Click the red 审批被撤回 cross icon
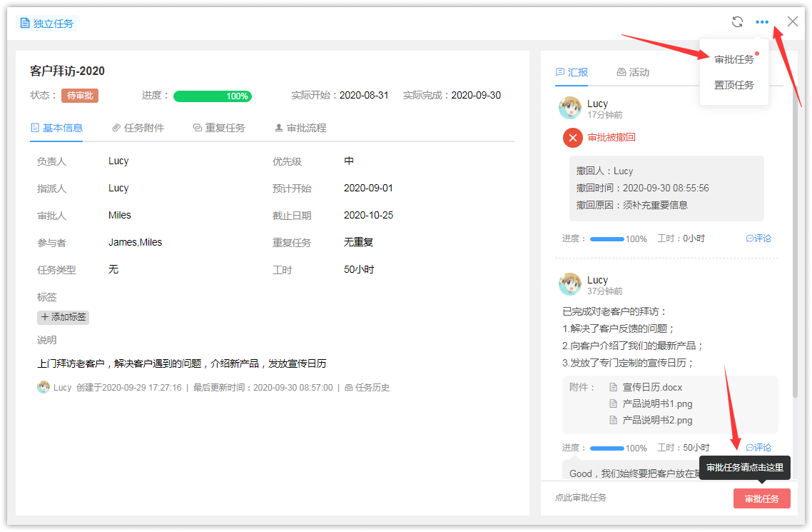The image size is (812, 532). click(x=573, y=137)
